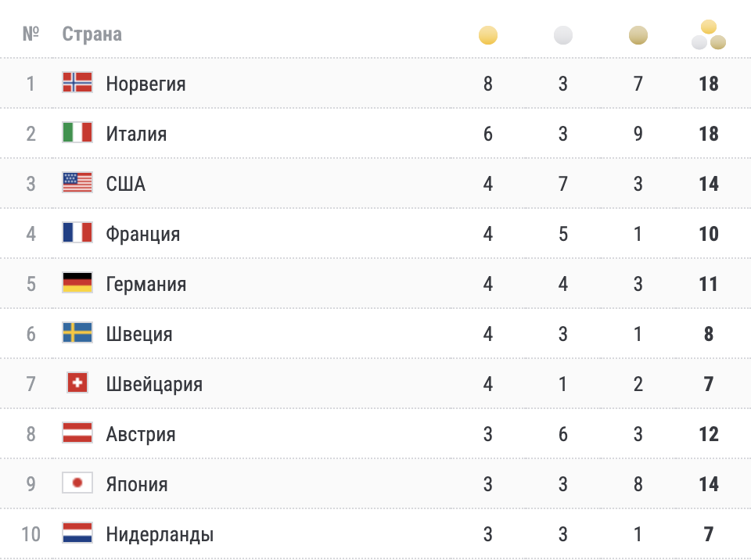Click the USA flag icon

77,183
